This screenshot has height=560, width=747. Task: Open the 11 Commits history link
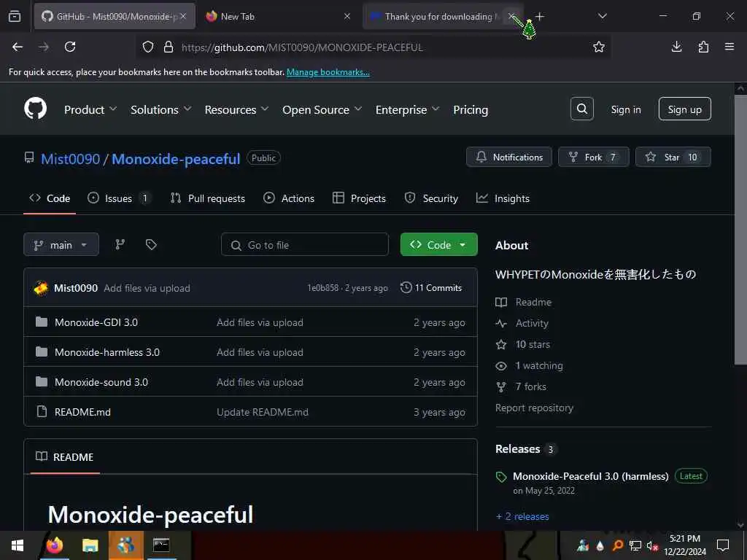click(x=431, y=287)
